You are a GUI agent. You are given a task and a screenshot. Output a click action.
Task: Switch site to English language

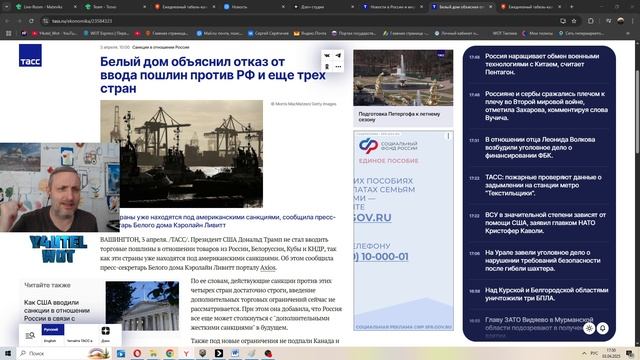[50, 340]
